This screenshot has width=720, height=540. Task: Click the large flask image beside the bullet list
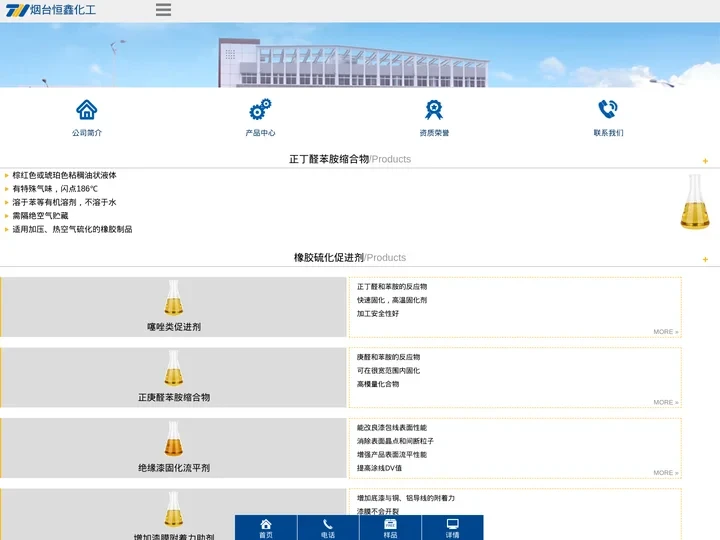coord(695,202)
